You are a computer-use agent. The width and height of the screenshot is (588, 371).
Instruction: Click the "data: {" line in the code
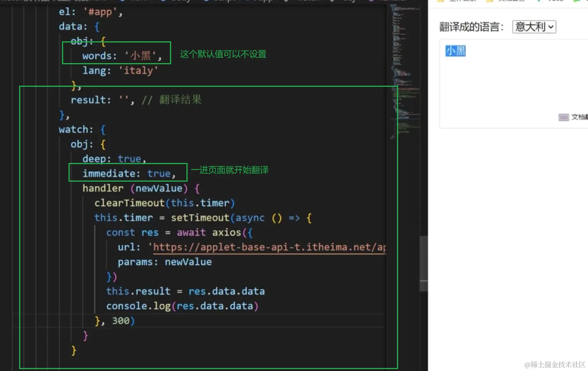[79, 27]
